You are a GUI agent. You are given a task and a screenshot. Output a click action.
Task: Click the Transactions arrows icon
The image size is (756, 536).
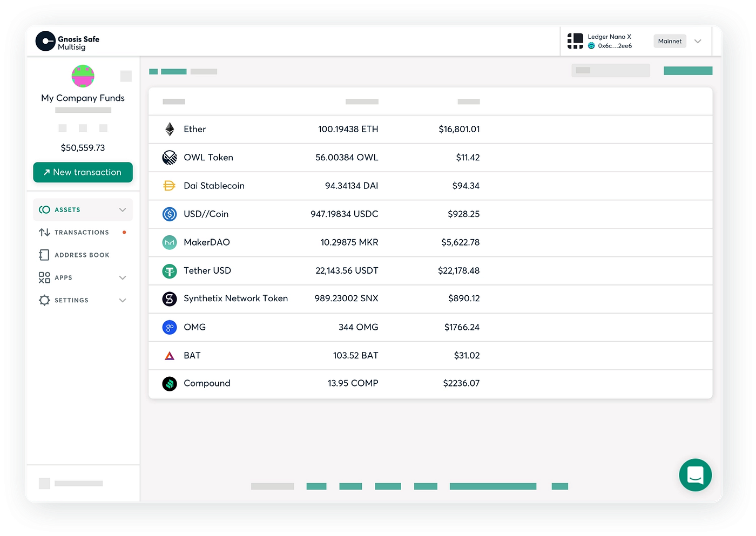44,232
